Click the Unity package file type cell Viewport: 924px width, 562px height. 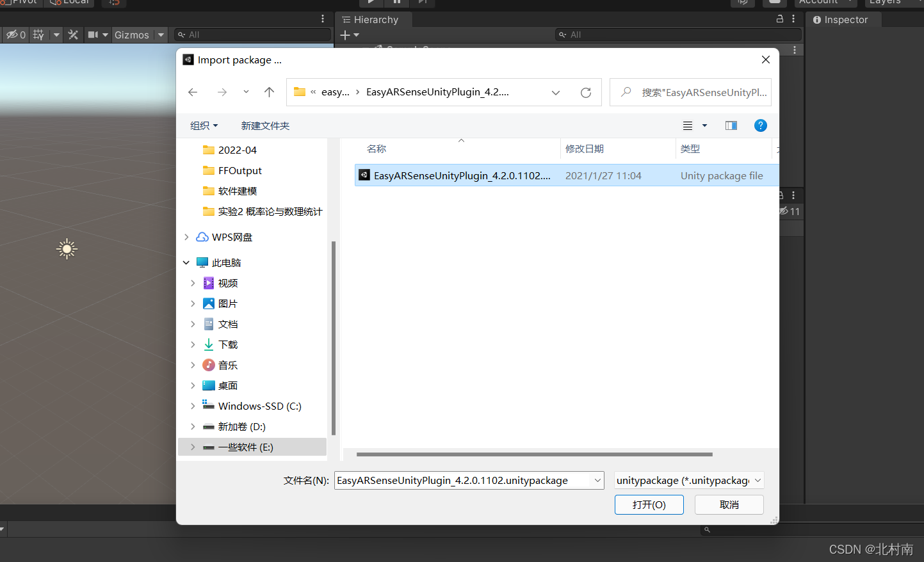[x=722, y=175]
